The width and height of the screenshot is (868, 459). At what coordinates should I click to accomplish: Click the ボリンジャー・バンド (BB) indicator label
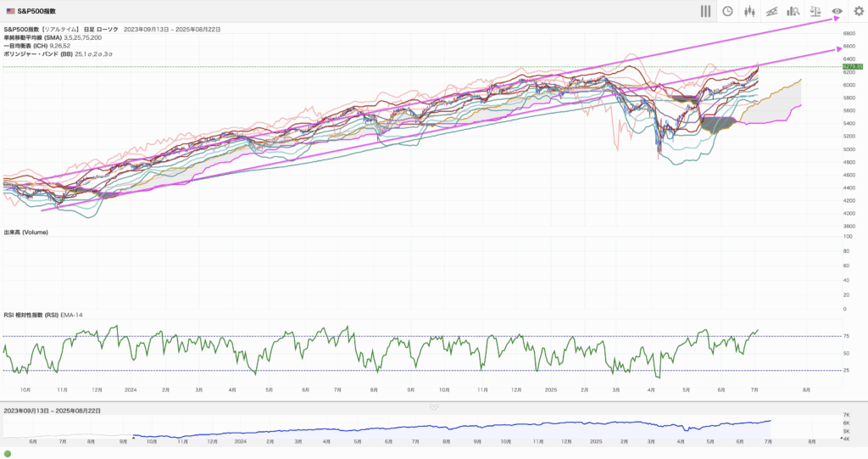(x=38, y=53)
